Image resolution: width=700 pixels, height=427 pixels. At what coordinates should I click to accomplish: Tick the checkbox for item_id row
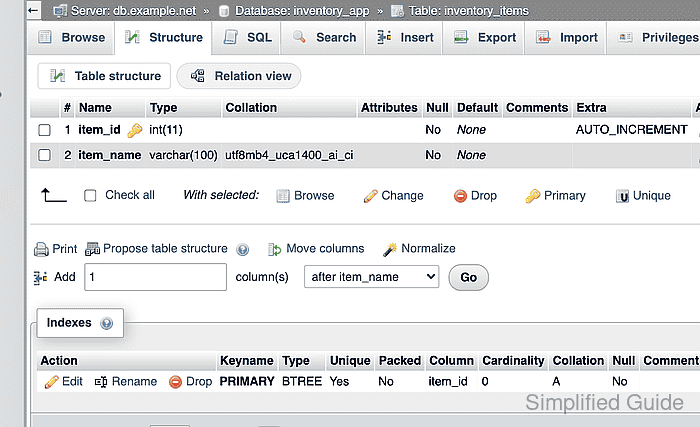(x=44, y=130)
